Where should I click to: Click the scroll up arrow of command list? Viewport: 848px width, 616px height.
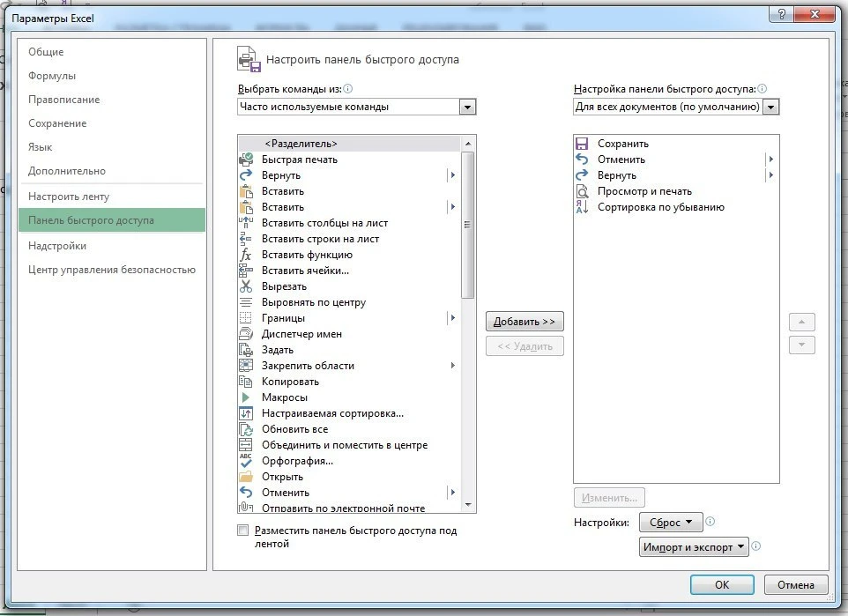click(468, 144)
